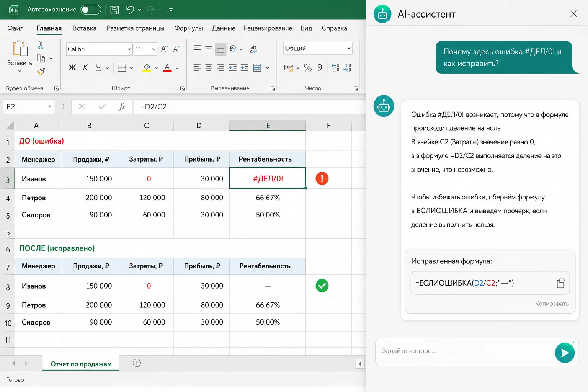Viewport: 588px width, 392px height.
Task: Click the Decrease decimal icon
Action: pos(347,68)
